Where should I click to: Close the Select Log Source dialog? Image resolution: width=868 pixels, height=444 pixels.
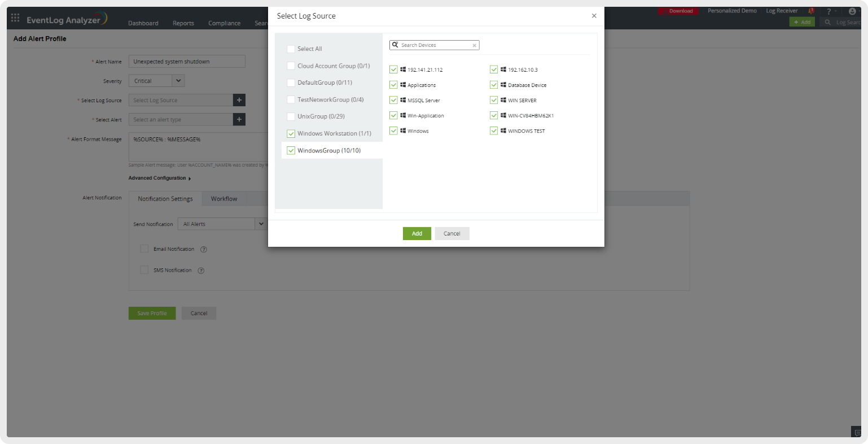coord(594,16)
